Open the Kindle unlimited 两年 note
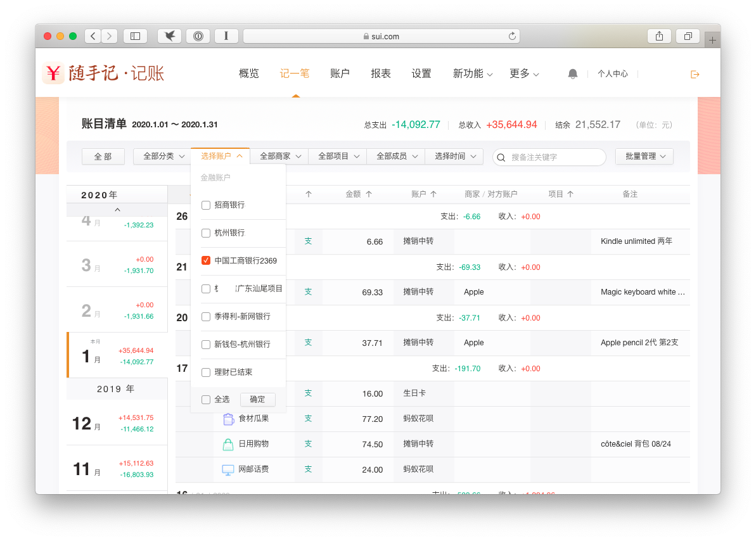Image resolution: width=756 pixels, height=541 pixels. pos(636,241)
